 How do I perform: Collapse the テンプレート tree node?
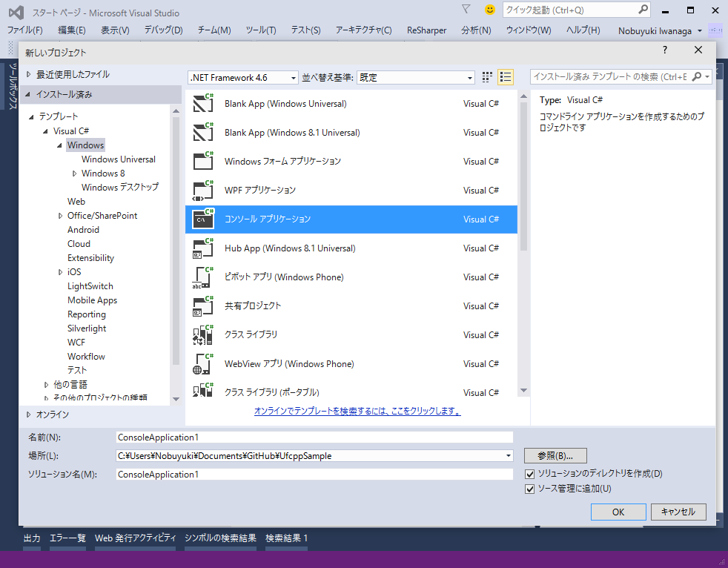31,116
